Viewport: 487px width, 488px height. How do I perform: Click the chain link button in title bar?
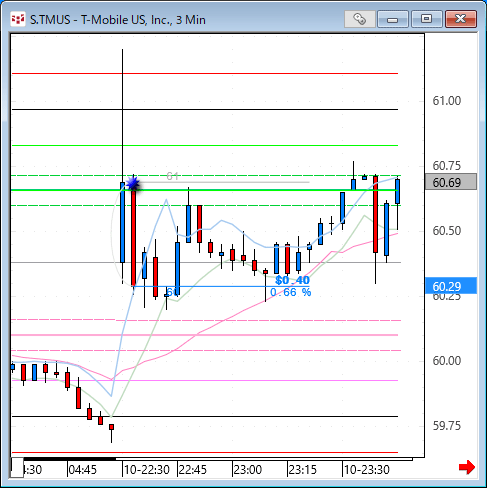360,19
